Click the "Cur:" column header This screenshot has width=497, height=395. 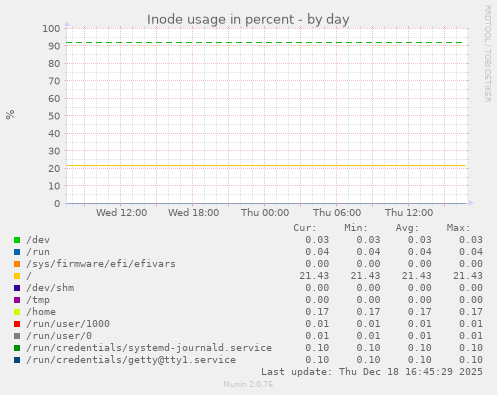[305, 228]
